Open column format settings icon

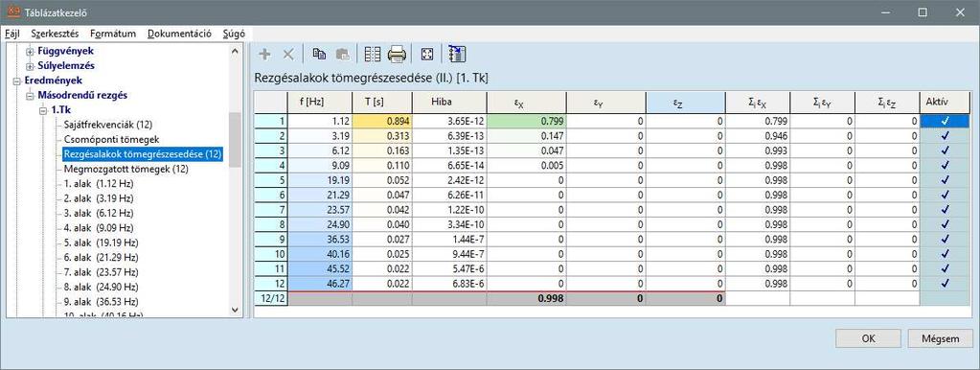pos(373,55)
